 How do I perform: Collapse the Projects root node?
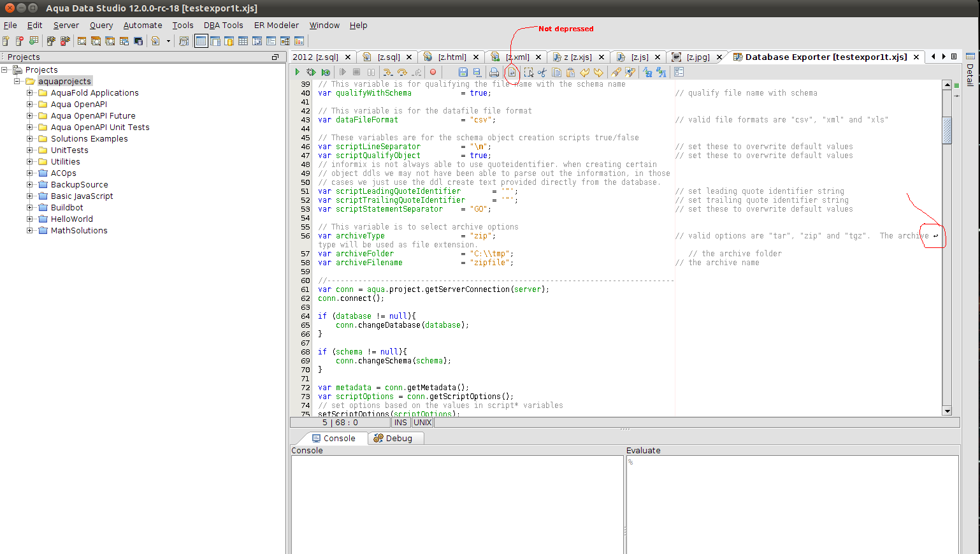coord(4,69)
